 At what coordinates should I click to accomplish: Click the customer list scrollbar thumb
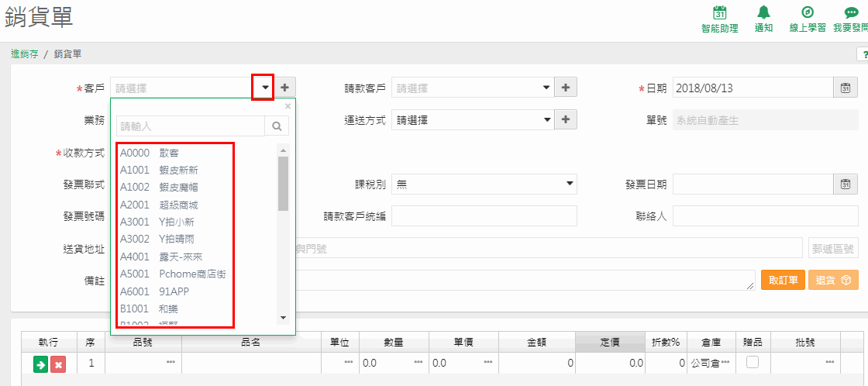(283, 184)
